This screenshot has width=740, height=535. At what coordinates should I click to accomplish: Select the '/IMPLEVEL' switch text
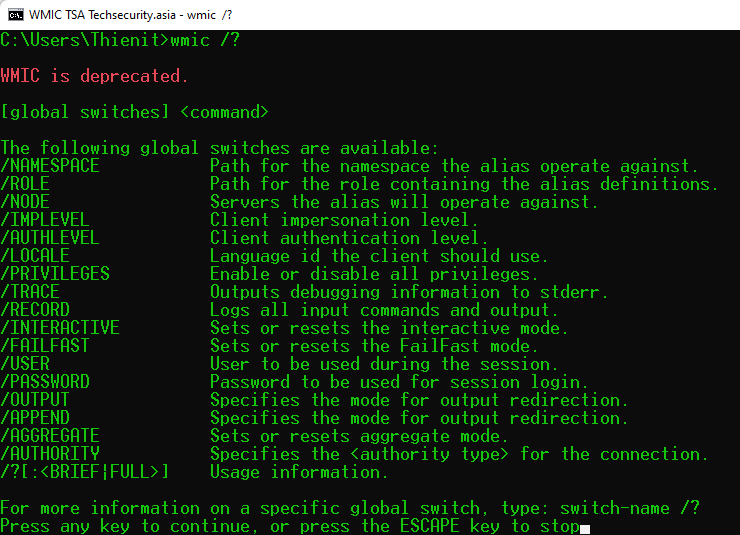tap(45, 220)
